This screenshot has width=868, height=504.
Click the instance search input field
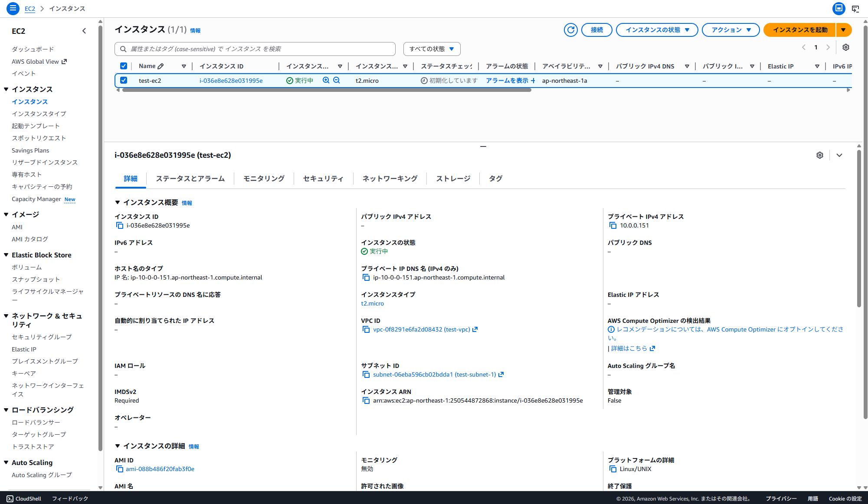(x=255, y=49)
